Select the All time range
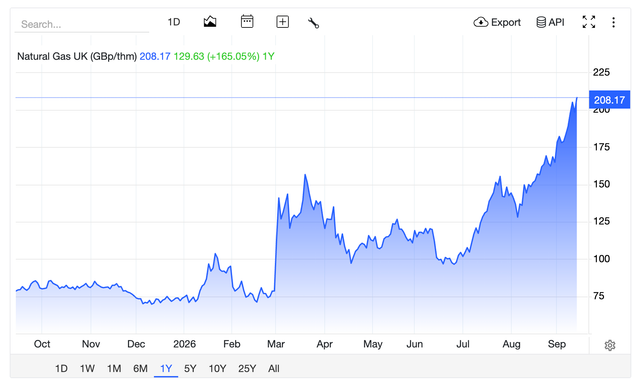Screen dimensions: 640x387 click(x=274, y=369)
